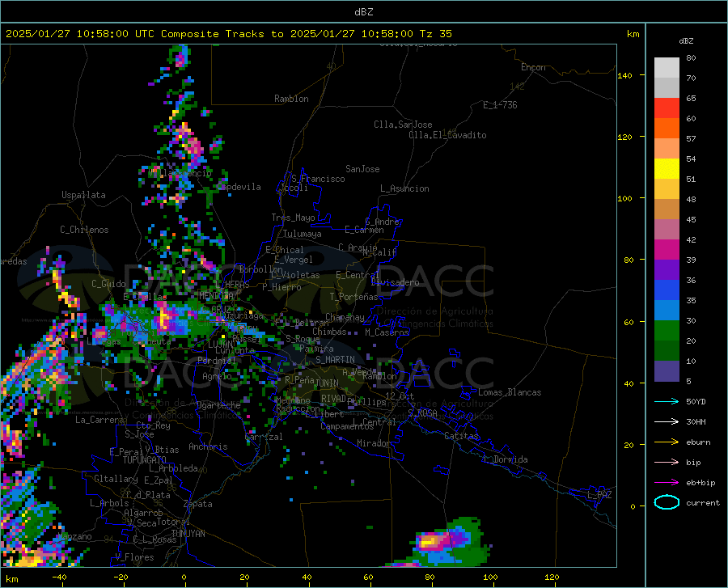
Task: Click the dBZ legend heading above color bar
Action: pos(686,40)
